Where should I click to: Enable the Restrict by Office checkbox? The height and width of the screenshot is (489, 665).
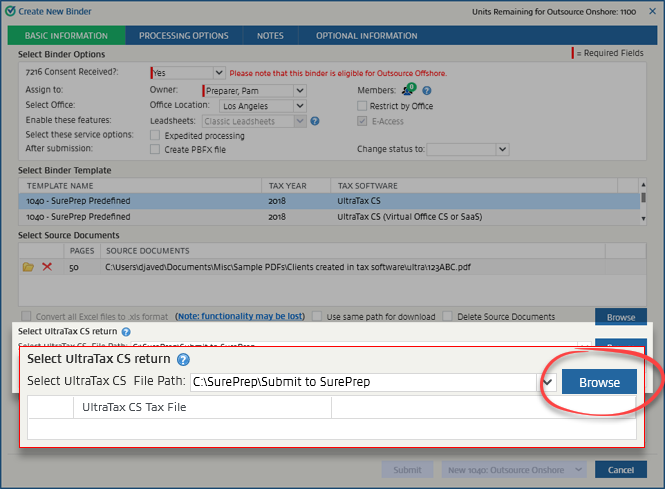point(363,106)
